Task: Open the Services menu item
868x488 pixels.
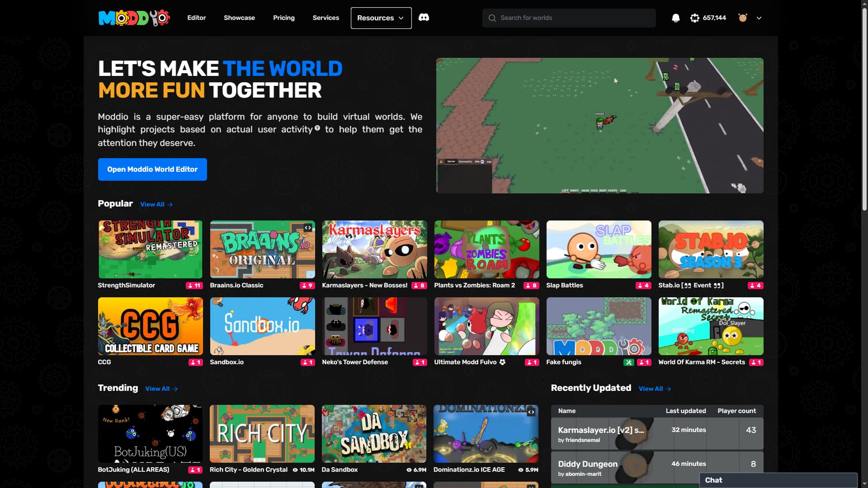Action: 326,18
